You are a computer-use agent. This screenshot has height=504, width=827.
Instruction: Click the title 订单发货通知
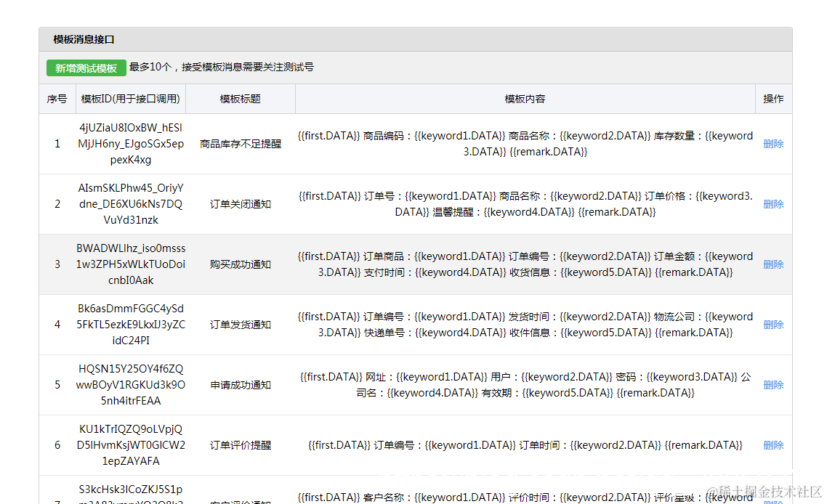240,325
